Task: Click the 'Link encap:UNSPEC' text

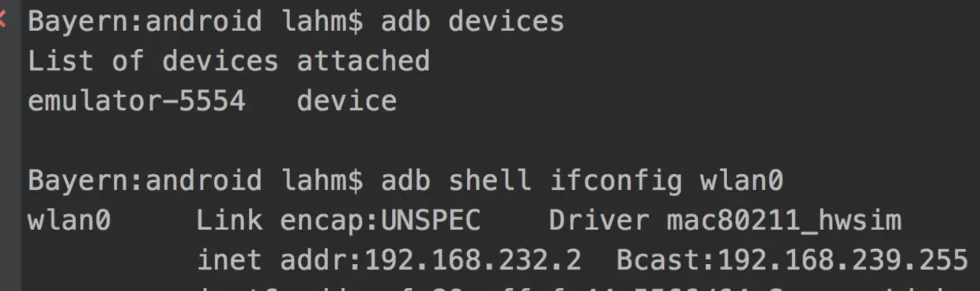Action: pyautogui.click(x=338, y=221)
